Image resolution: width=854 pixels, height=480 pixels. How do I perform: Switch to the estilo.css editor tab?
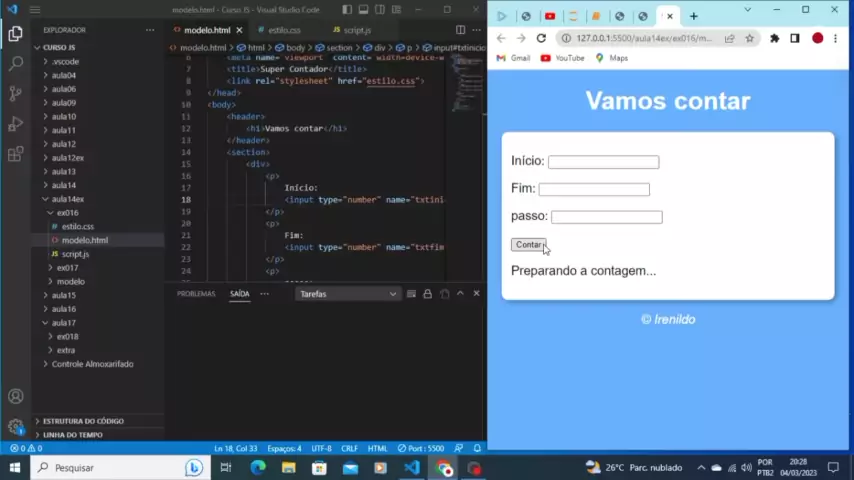click(x=284, y=30)
